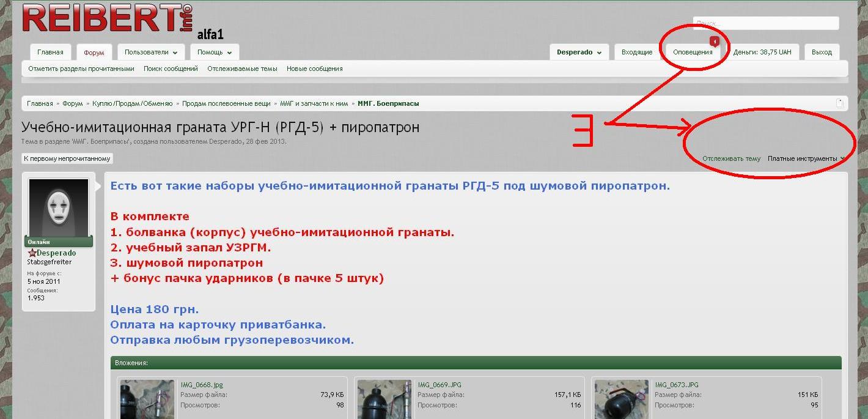This screenshot has width=868, height=419.
Task: Open IMG_0673.JPG attachment thumbnail
Action: pos(621,399)
